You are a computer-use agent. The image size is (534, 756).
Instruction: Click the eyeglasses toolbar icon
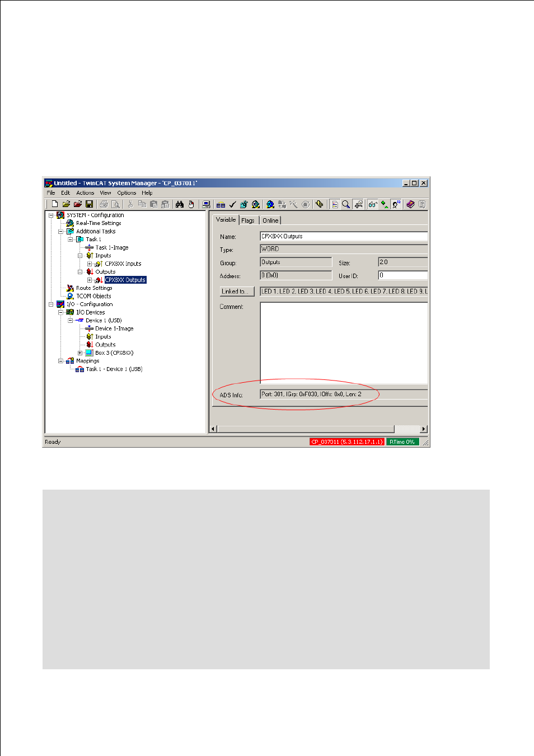pos(372,204)
